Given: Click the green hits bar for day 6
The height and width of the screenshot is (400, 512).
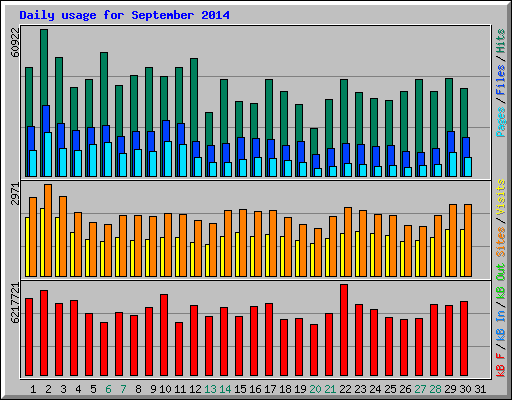Looking at the screenshot, I should click(x=104, y=88).
